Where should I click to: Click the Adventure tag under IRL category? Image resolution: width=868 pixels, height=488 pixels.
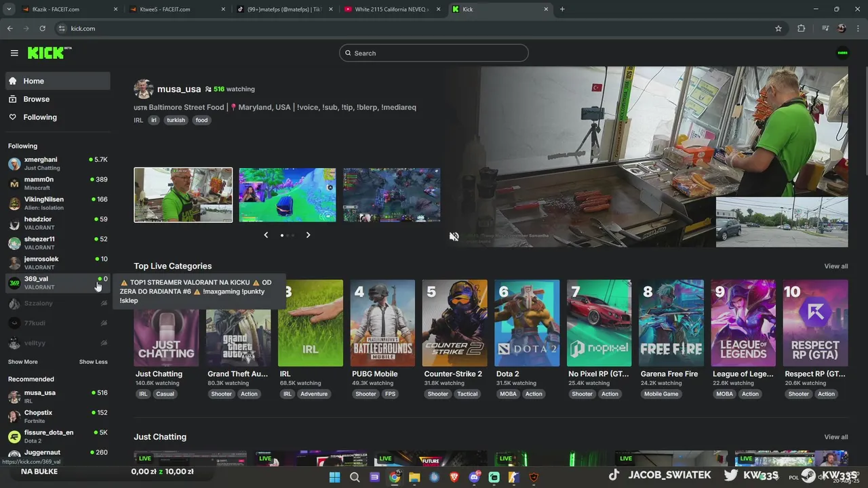coord(314,394)
